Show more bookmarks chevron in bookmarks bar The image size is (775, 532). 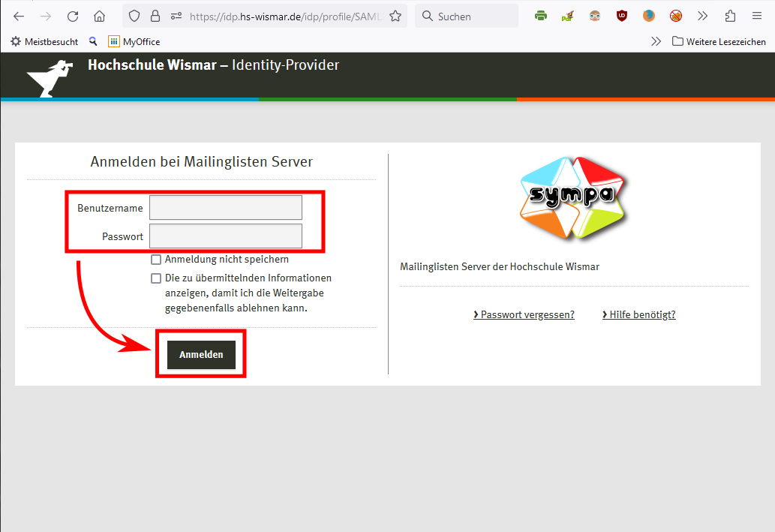click(x=656, y=41)
